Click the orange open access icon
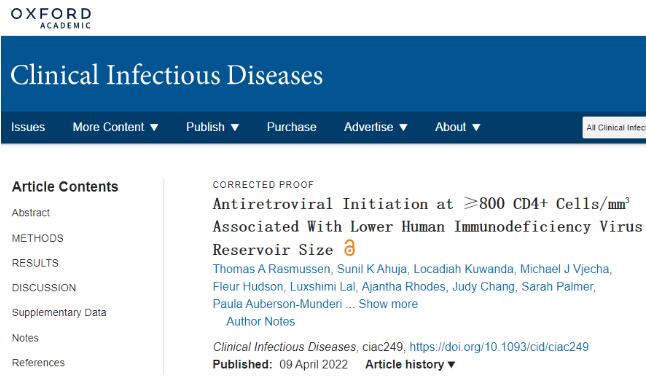This screenshot has height=377, width=646. pyautogui.click(x=349, y=248)
